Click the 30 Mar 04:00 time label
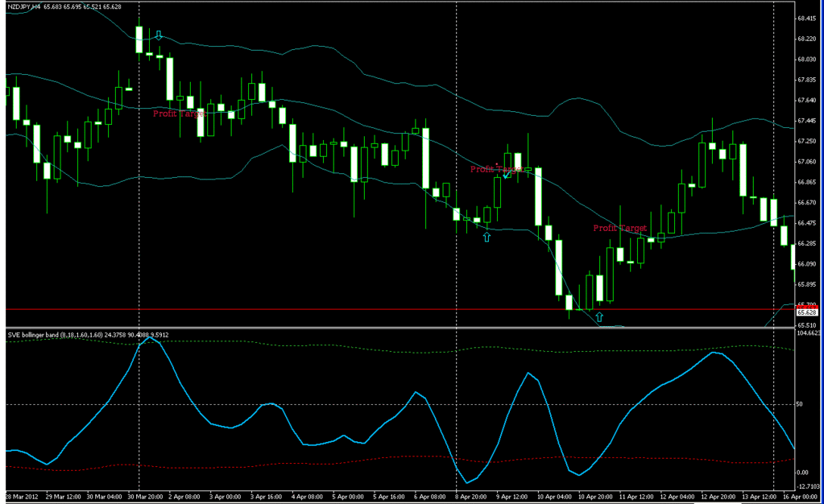The image size is (824, 504). [x=104, y=497]
